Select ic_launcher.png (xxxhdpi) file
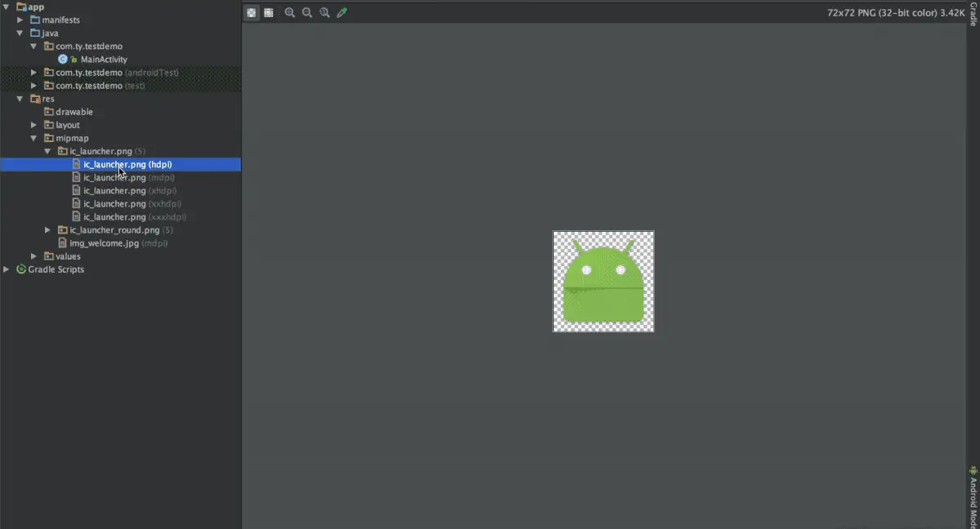Screen dimensions: 980x529 pos(135,217)
